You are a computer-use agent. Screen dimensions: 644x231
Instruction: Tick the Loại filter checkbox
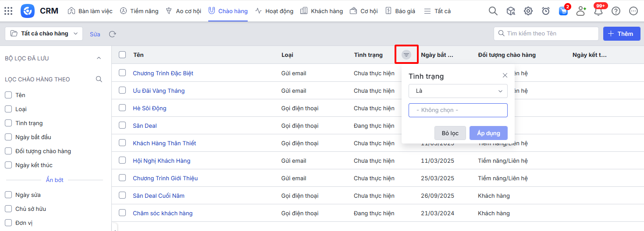[x=8, y=109]
